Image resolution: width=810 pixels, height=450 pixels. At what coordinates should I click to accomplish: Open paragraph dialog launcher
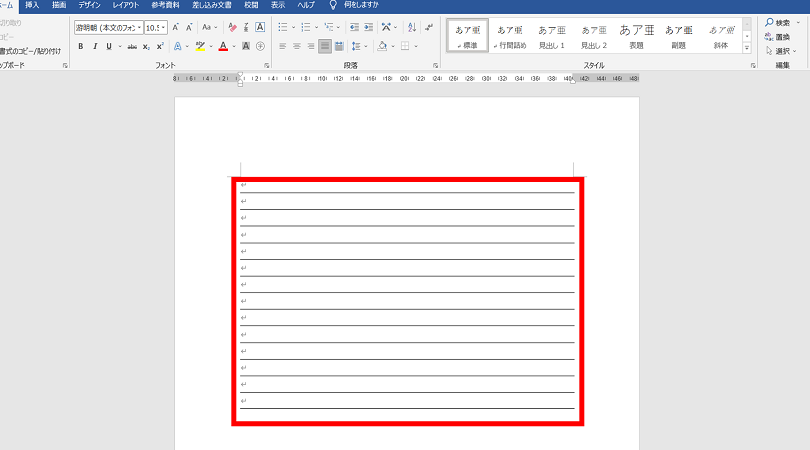[x=435, y=66]
